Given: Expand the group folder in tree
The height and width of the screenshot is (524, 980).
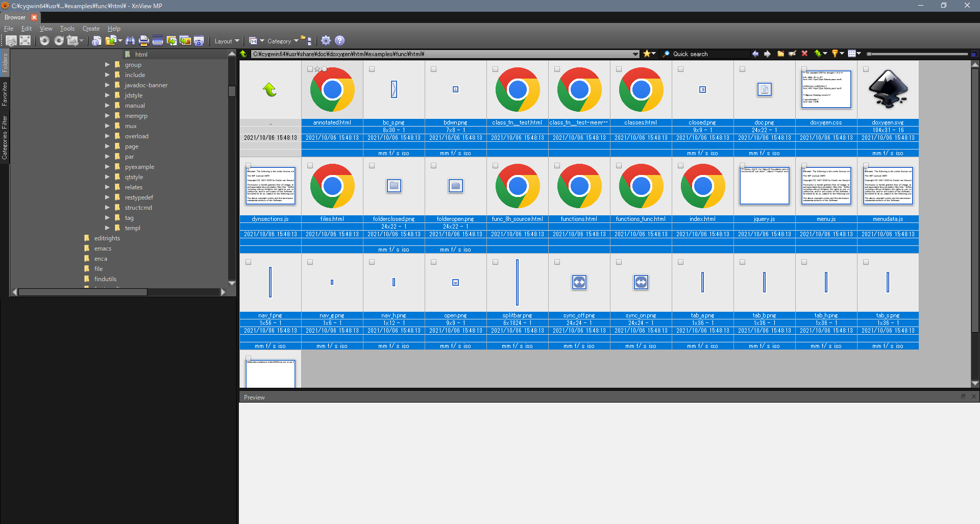Looking at the screenshot, I should [x=107, y=65].
